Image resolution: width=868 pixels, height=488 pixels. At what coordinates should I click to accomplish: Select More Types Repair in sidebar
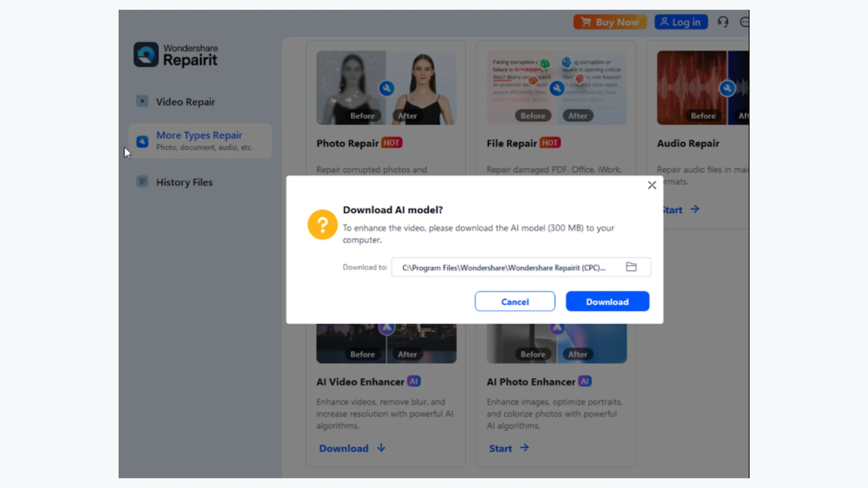[200, 141]
